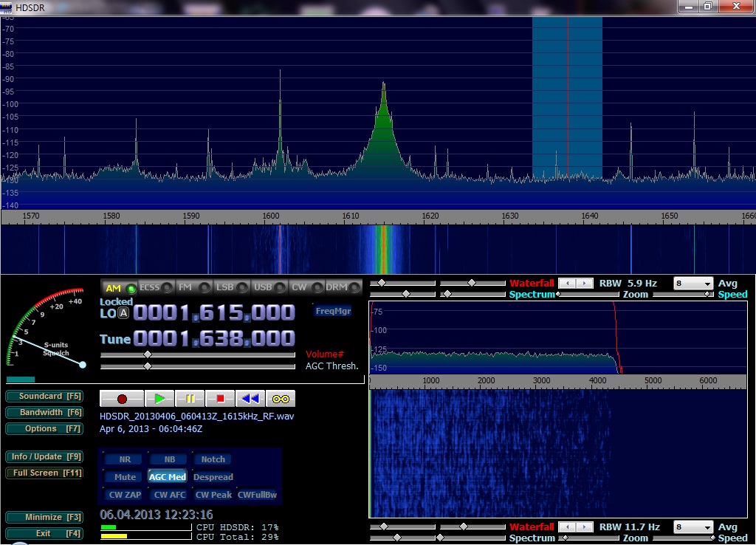Open upper Avg dropdown showing 8
The image size is (756, 545).
coord(693,283)
